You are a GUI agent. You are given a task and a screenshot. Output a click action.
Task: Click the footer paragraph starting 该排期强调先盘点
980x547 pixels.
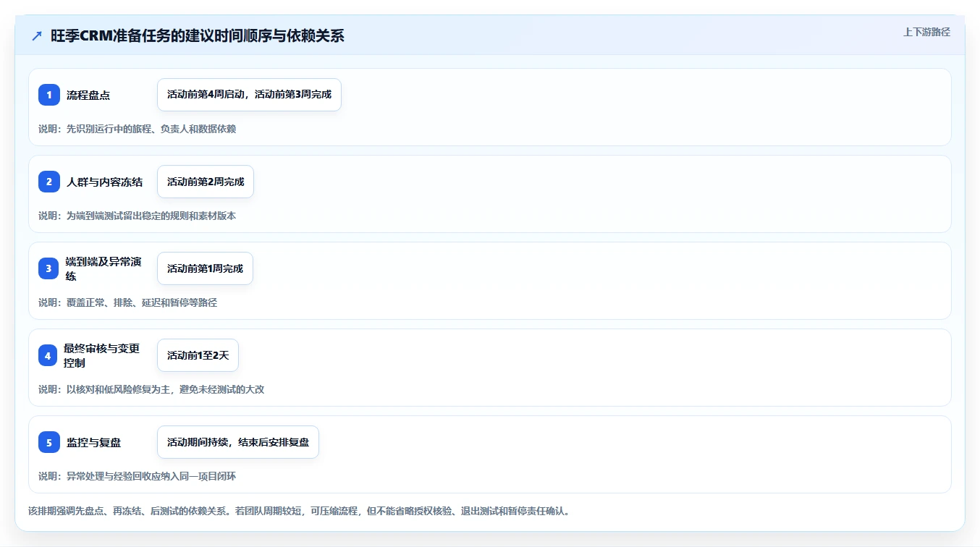click(299, 511)
